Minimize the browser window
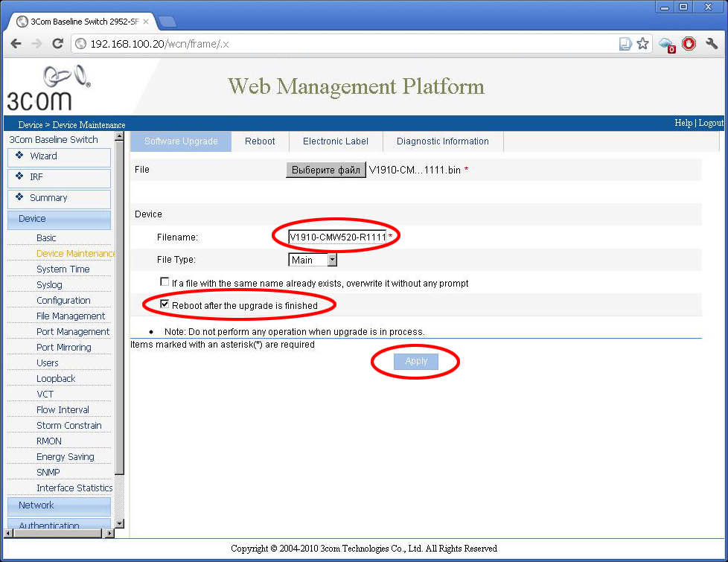 pyautogui.click(x=665, y=7)
